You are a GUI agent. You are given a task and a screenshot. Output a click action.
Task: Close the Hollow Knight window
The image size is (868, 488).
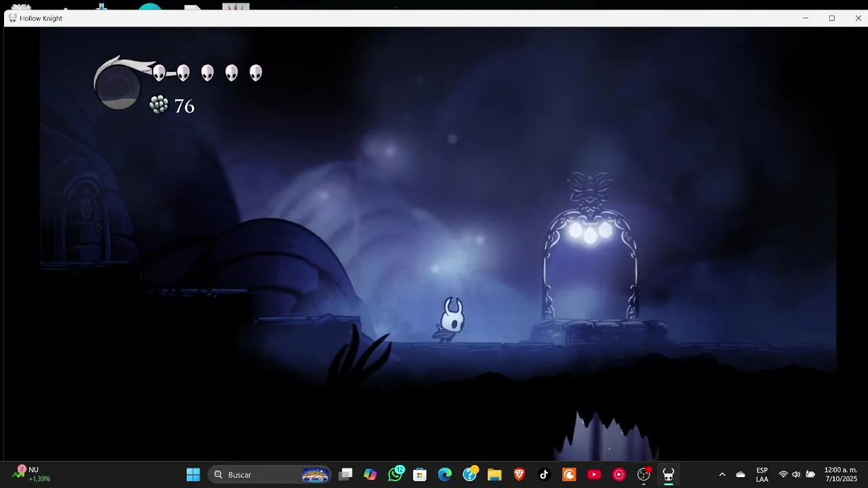tap(858, 18)
